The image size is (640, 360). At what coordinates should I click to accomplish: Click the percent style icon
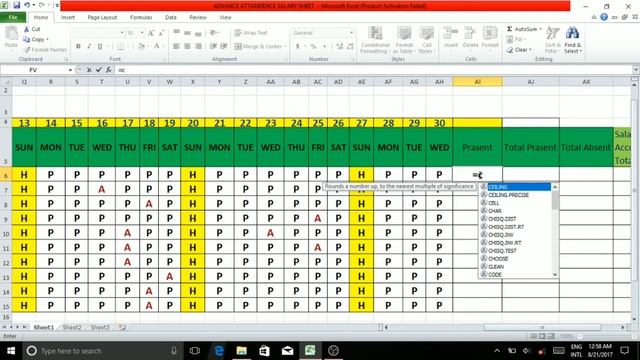[x=313, y=47]
